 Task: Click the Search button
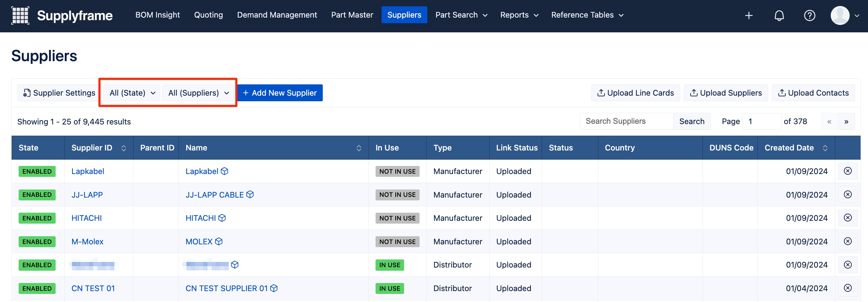click(x=692, y=121)
